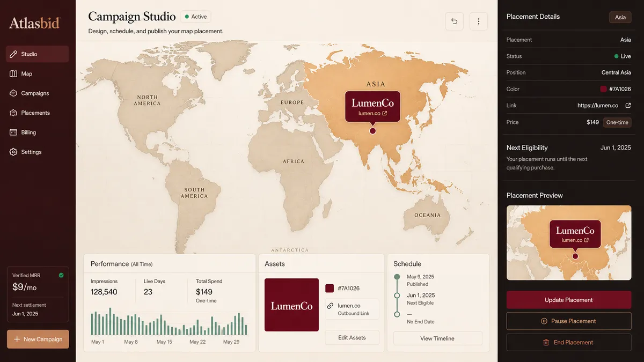Click the Impressions value 128,540
This screenshot has width=644, height=362.
tap(104, 292)
